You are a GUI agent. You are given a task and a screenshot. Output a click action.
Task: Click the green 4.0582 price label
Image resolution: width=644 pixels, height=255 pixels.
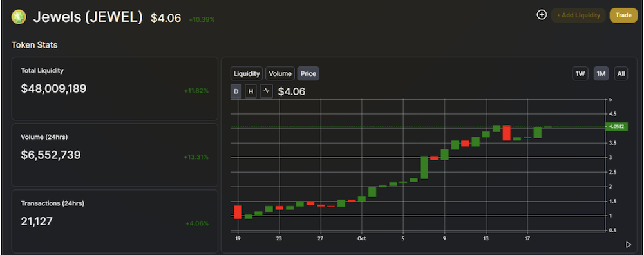pos(616,127)
